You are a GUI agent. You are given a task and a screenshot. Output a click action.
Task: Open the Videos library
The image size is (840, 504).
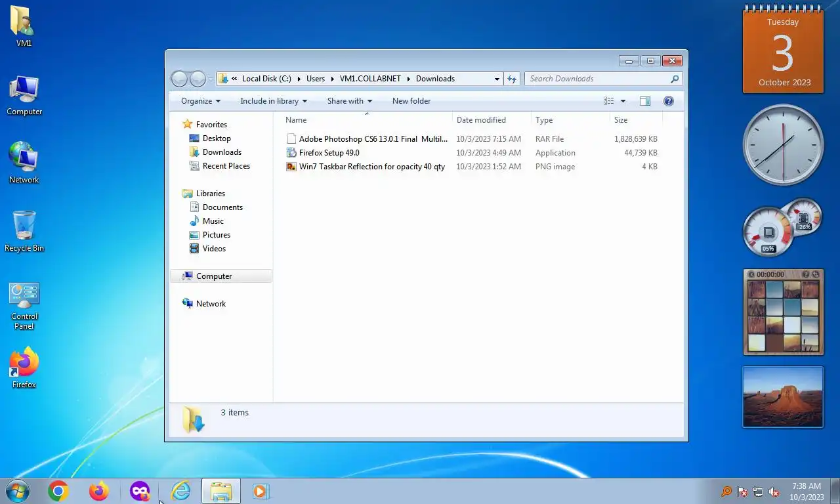pos(214,249)
